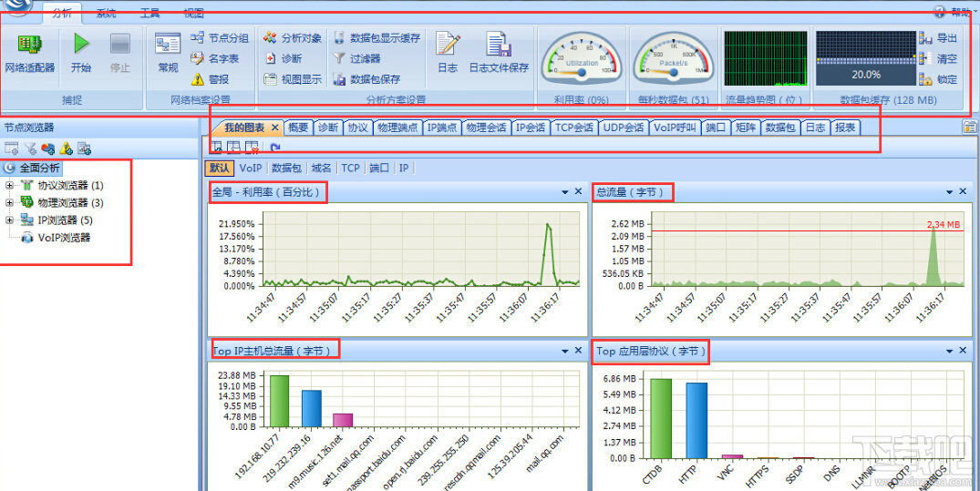Select the VoIP chart group
The width and height of the screenshot is (980, 491).
251,168
